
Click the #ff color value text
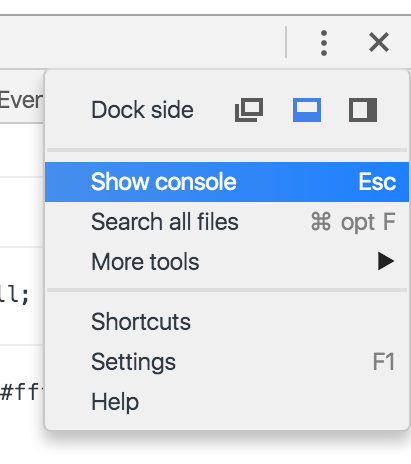(x=22, y=392)
